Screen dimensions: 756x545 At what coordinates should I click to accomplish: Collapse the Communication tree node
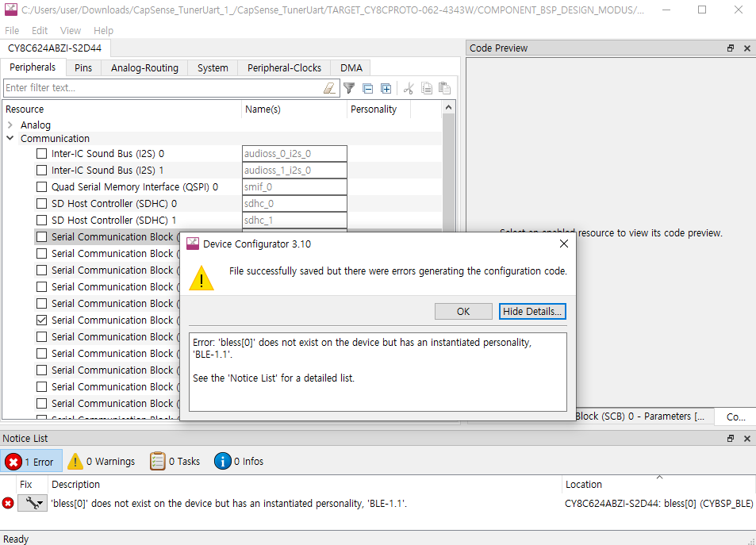[10, 138]
